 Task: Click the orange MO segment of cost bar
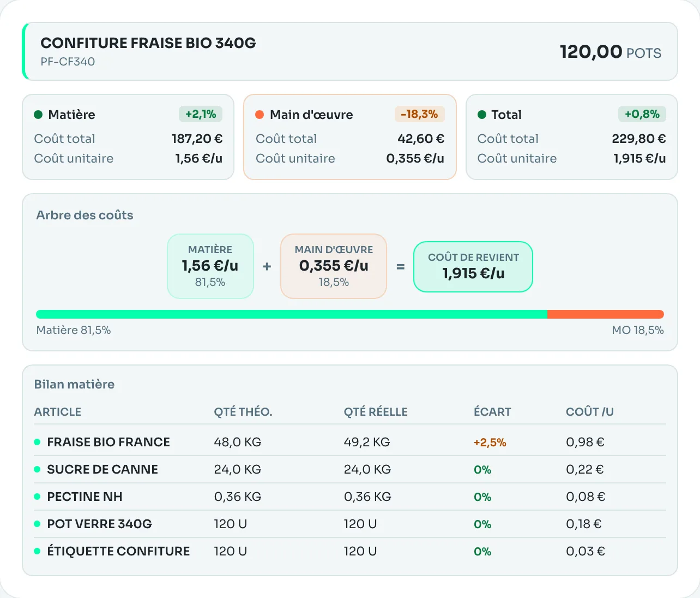pyautogui.click(x=606, y=314)
